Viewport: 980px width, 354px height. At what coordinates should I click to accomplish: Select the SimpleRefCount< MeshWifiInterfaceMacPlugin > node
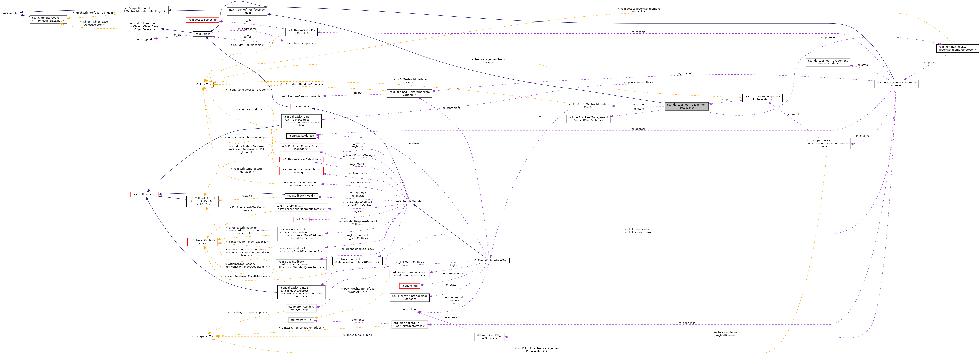click(x=145, y=10)
